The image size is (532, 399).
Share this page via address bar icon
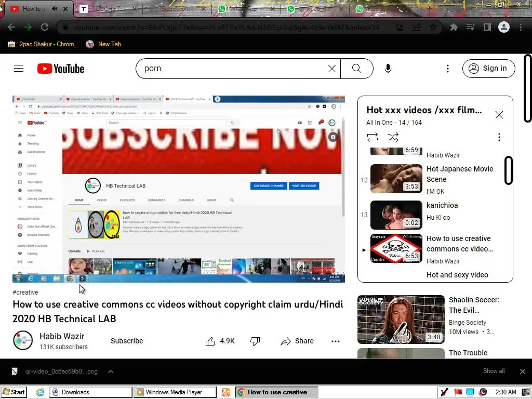tap(416, 27)
